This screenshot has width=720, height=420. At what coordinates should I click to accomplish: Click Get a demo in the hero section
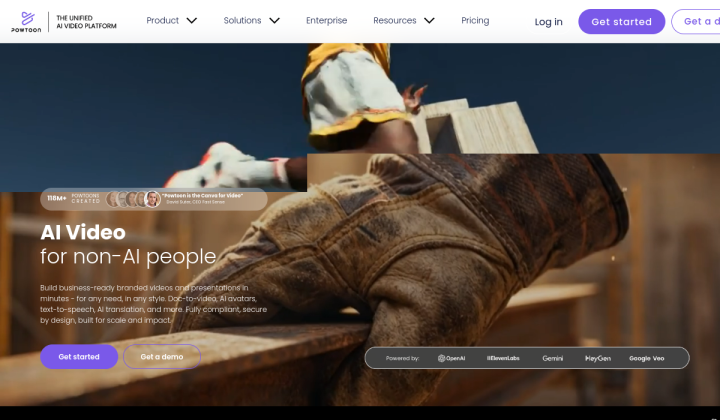[162, 357]
